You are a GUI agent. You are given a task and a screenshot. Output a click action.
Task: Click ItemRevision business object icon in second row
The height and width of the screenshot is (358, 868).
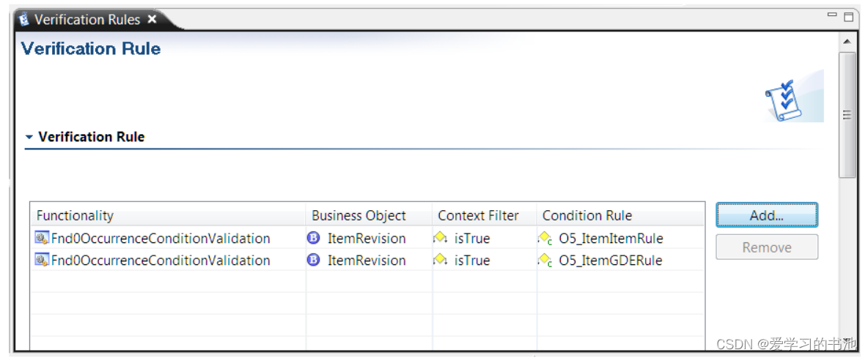click(314, 260)
